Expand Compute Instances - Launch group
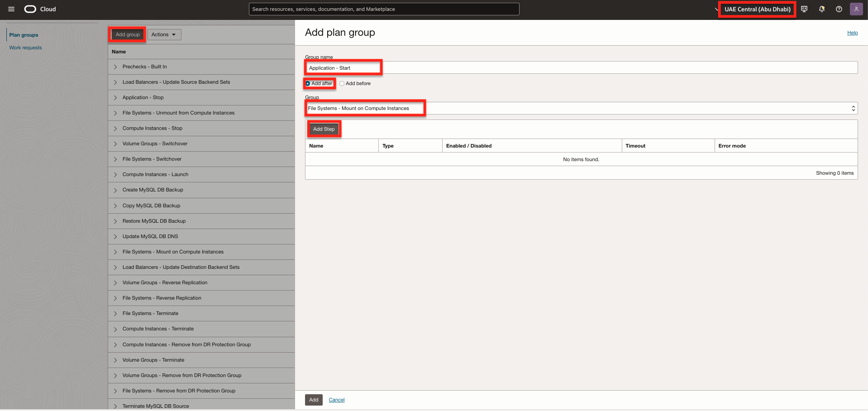Viewport: 868px width, 411px height. (115, 175)
